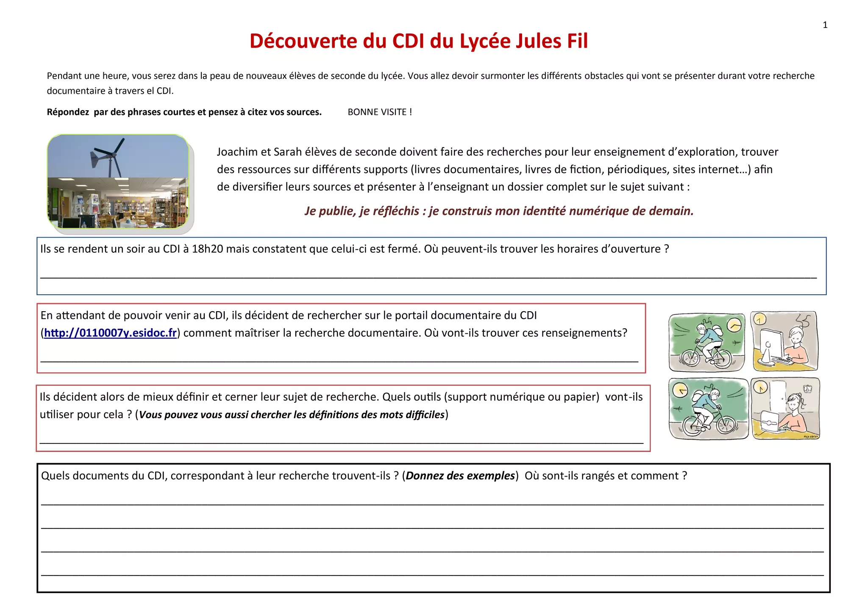This screenshot has height=614, width=868.
Task: Click second answer line in black-bordered box
Action: (x=432, y=527)
